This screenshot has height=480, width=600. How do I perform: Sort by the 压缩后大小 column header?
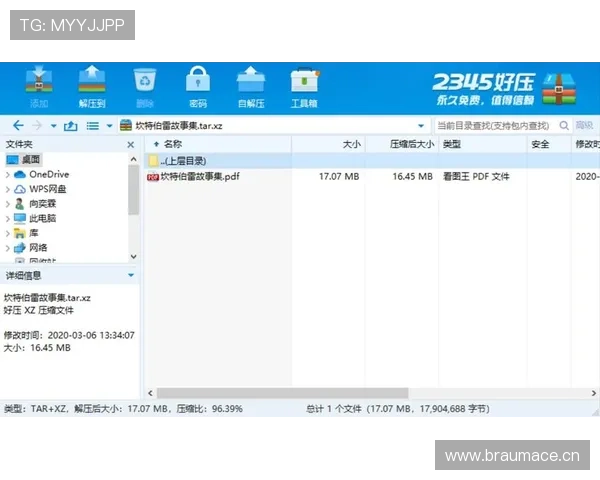tap(402, 144)
